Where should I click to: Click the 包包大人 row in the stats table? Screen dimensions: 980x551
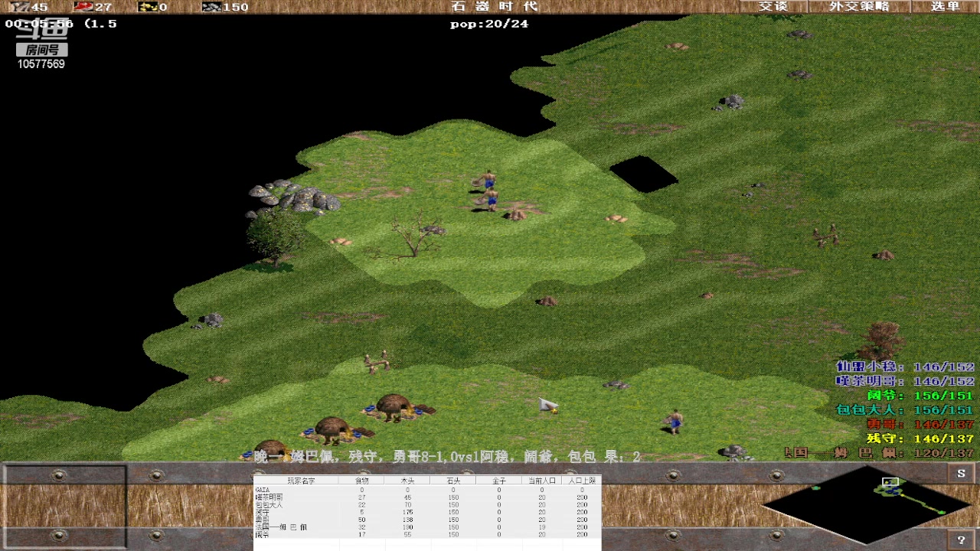pos(427,504)
